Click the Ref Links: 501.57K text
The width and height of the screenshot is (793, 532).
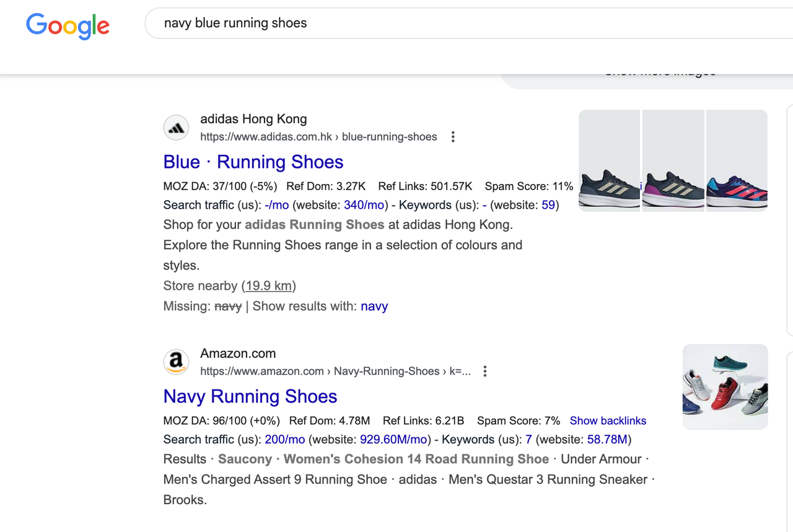[x=425, y=186]
